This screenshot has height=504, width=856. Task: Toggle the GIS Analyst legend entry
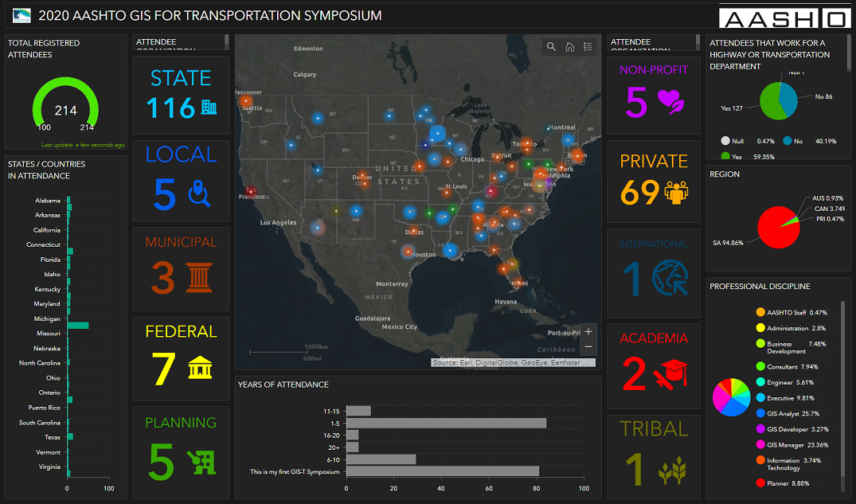point(786,413)
